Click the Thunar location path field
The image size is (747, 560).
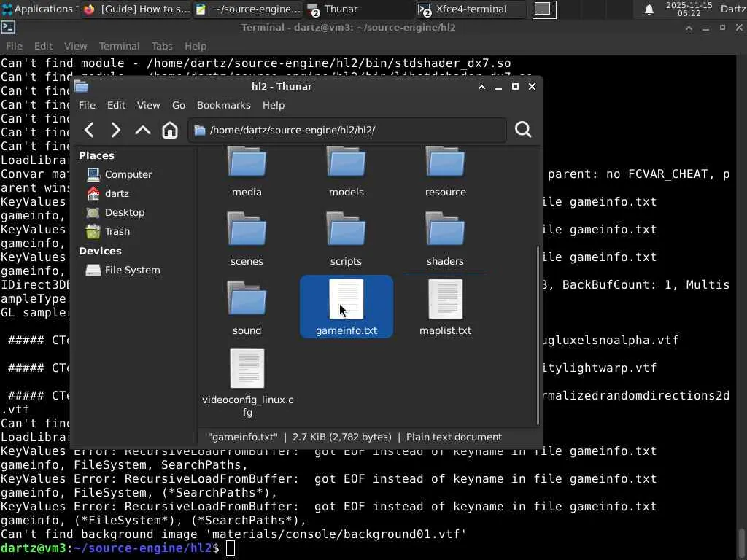(347, 130)
